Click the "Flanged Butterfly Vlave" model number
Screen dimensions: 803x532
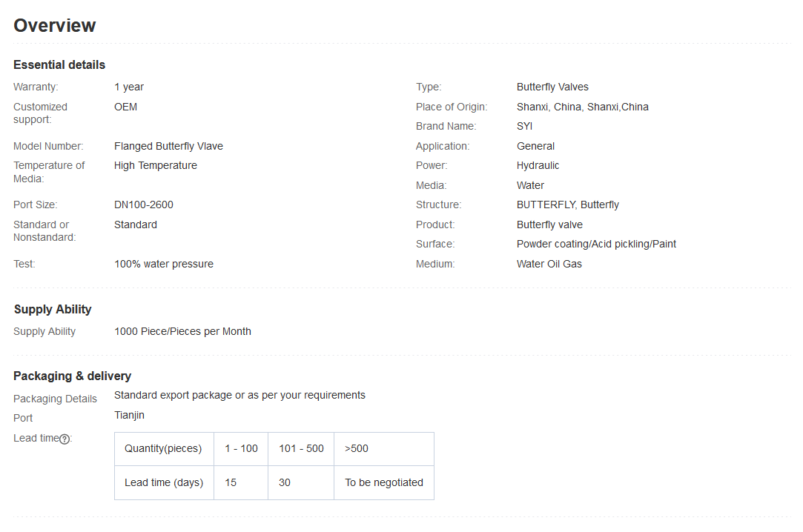click(x=168, y=146)
